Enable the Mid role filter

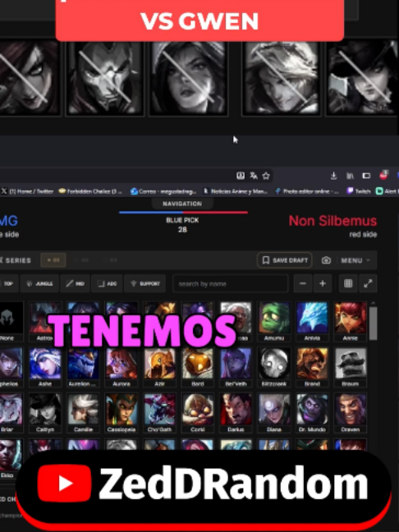pos(76,283)
